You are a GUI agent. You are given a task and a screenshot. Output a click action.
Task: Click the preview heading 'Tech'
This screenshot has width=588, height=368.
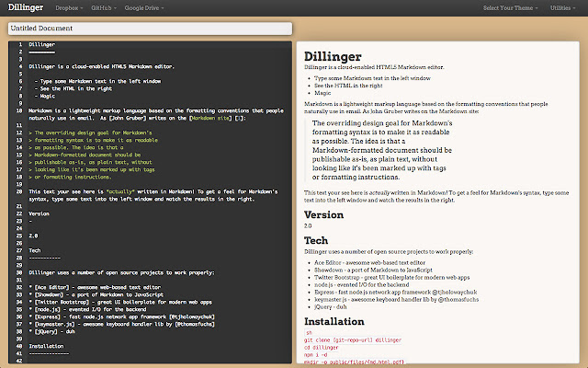click(x=316, y=240)
